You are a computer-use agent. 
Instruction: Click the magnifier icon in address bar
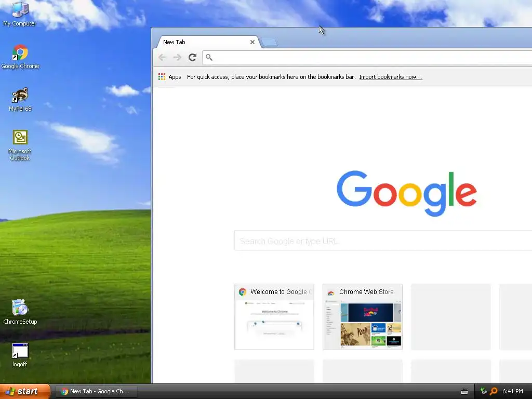point(209,57)
